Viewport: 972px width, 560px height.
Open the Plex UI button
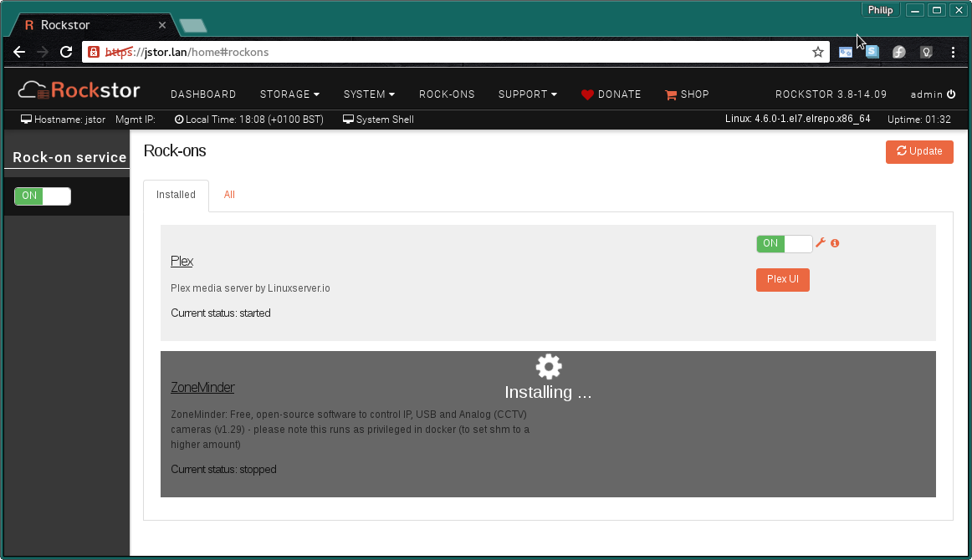[x=782, y=279]
